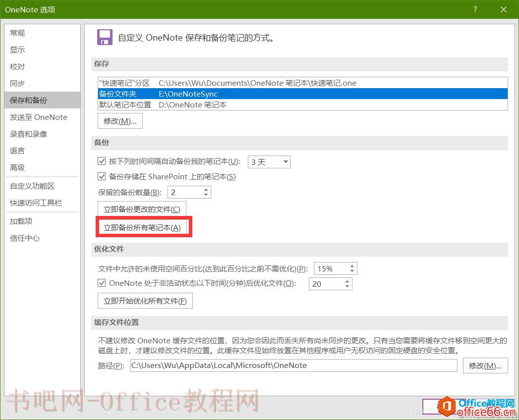Select the 默认笔记本位置 row
This screenshot has height=420, width=519.
click(x=302, y=105)
